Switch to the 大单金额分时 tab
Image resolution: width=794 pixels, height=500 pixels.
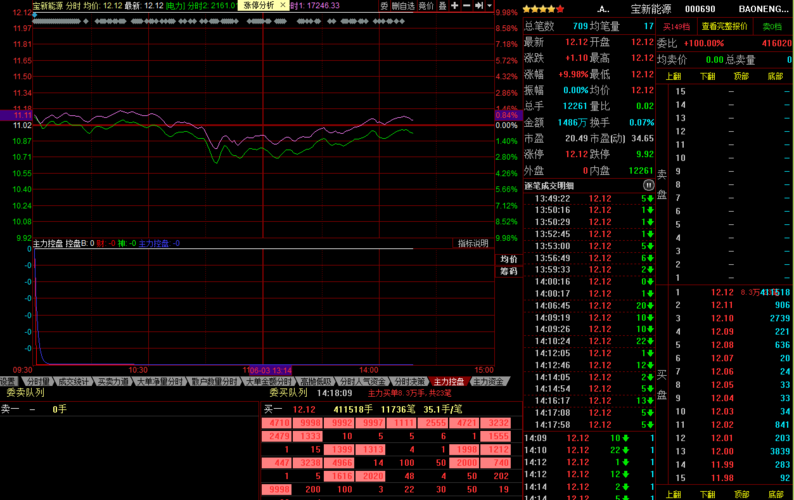[269, 381]
